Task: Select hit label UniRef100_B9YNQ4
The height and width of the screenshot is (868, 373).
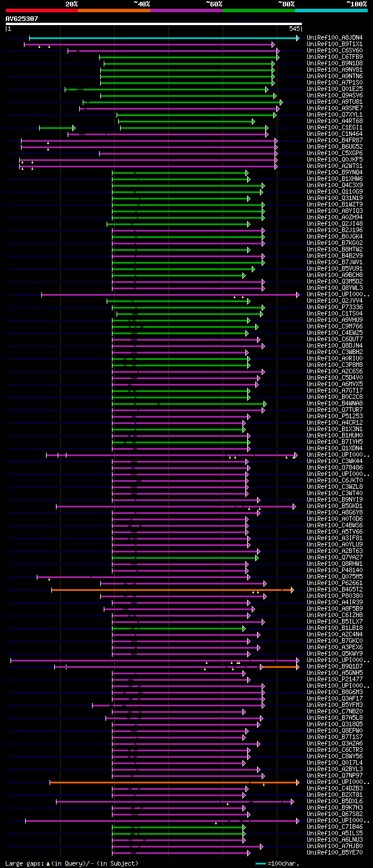Action: [x=335, y=173]
